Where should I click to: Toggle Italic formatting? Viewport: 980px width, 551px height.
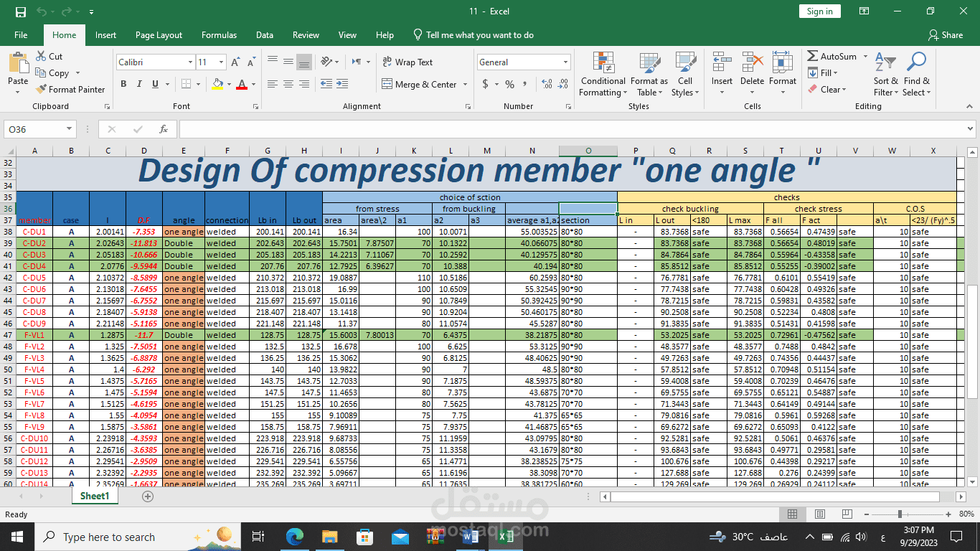(139, 84)
